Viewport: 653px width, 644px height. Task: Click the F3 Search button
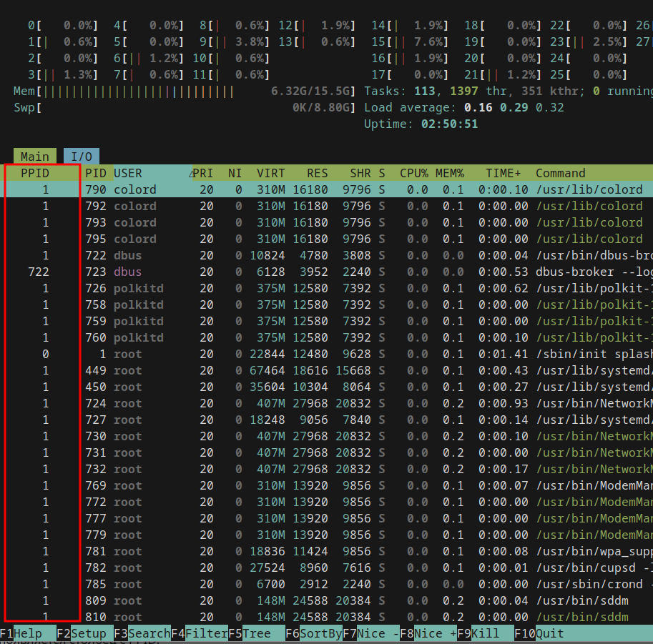pos(142,633)
